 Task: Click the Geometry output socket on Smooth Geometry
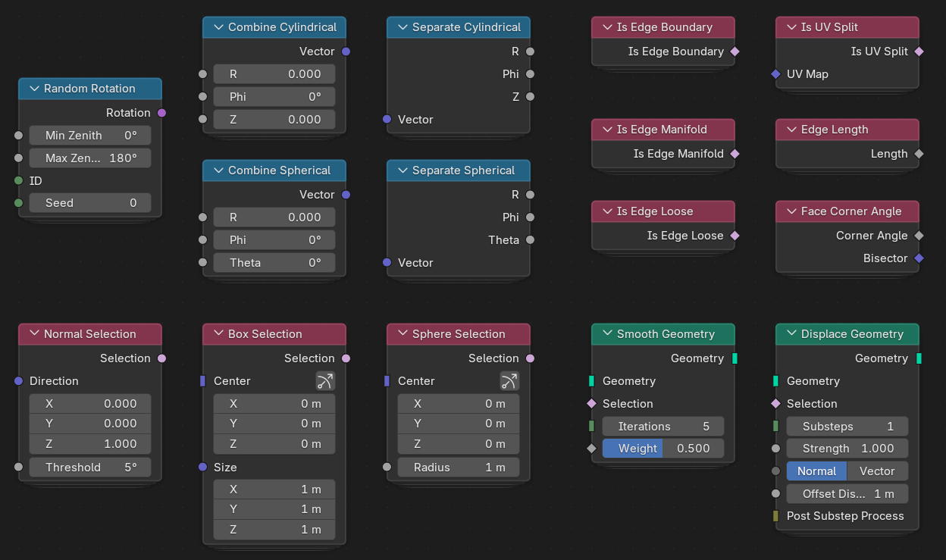pyautogui.click(x=735, y=358)
